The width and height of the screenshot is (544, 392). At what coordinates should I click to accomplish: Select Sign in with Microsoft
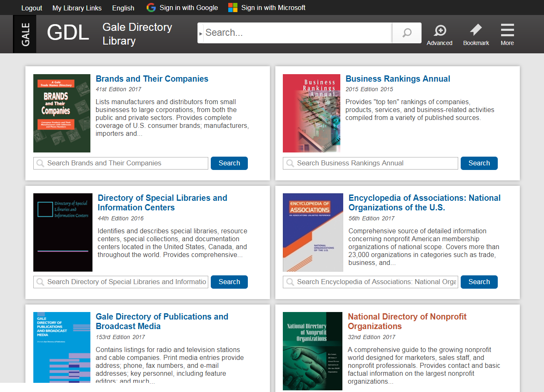[x=273, y=7]
